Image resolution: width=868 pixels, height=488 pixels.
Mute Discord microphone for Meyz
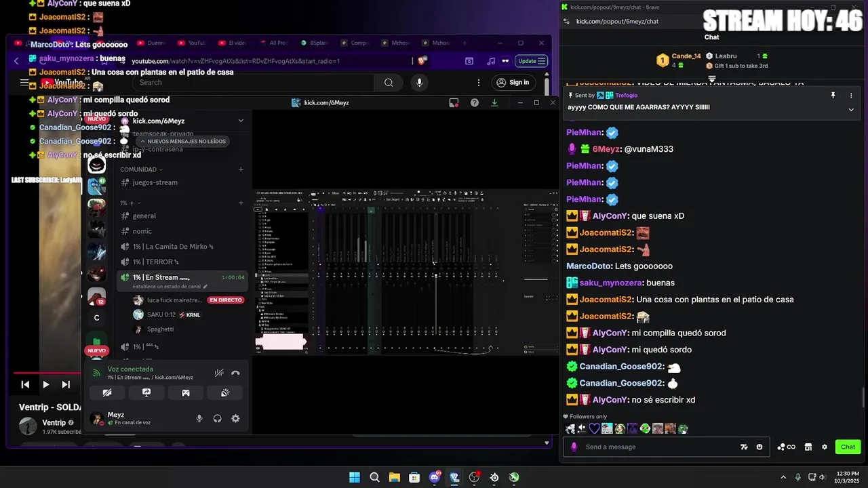point(199,419)
